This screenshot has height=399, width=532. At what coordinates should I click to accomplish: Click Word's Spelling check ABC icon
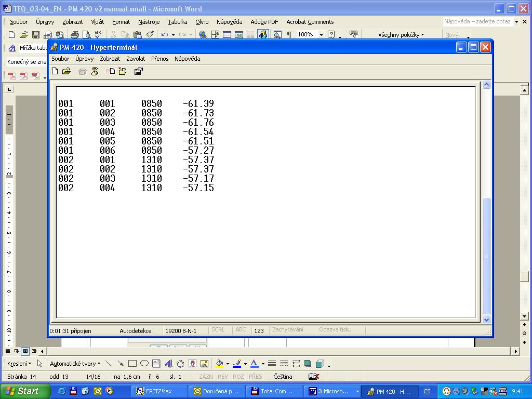click(98, 35)
